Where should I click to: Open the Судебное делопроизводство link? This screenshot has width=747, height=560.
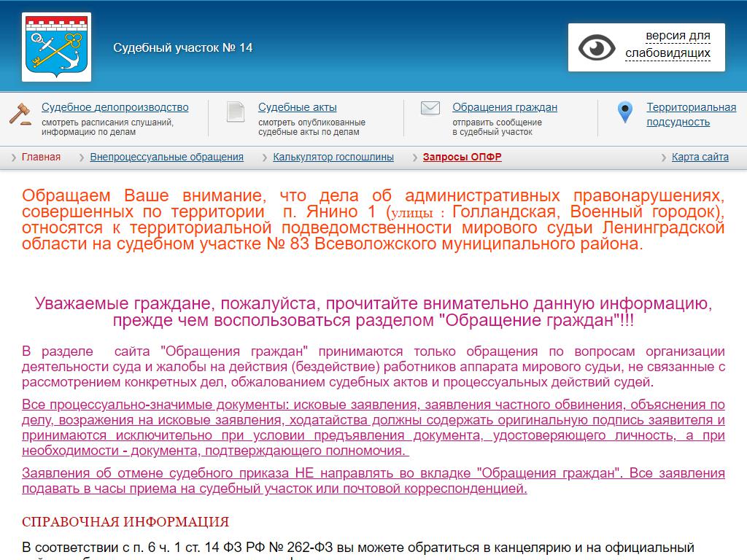click(x=115, y=107)
